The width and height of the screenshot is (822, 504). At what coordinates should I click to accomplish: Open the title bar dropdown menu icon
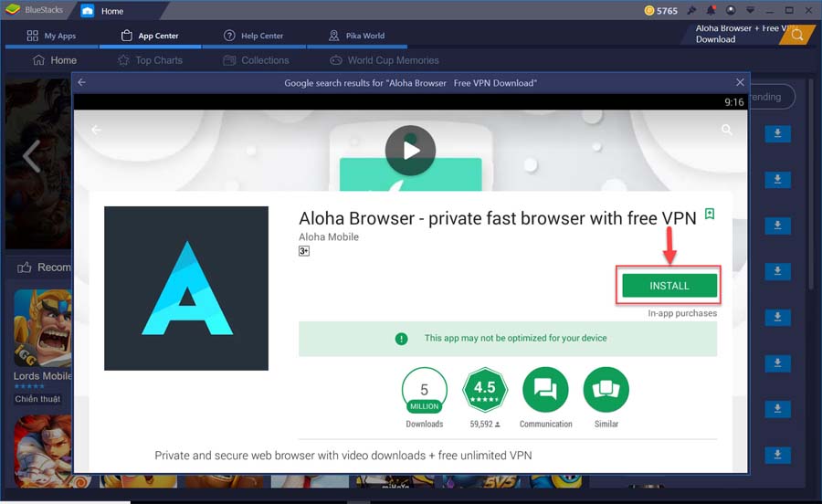click(750, 10)
